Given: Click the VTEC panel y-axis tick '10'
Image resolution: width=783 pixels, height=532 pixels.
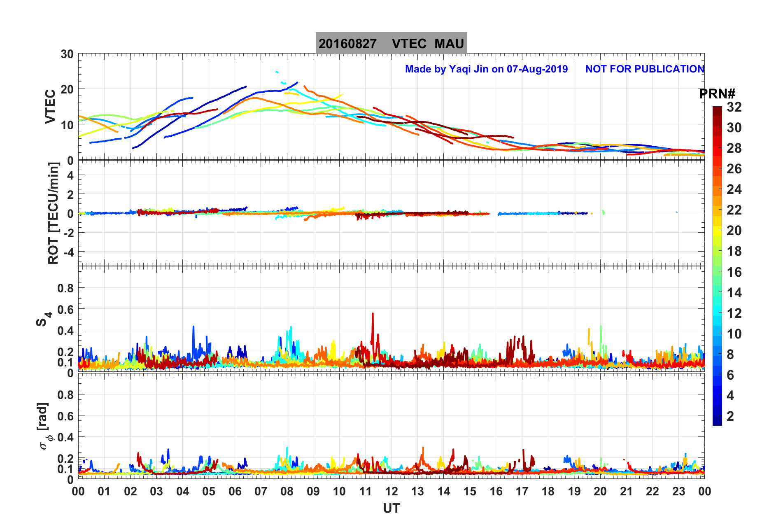Looking at the screenshot, I should point(67,125).
